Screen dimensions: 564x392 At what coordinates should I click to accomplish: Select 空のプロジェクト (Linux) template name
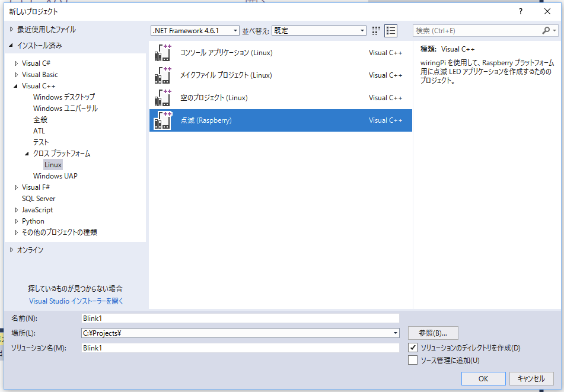(214, 98)
